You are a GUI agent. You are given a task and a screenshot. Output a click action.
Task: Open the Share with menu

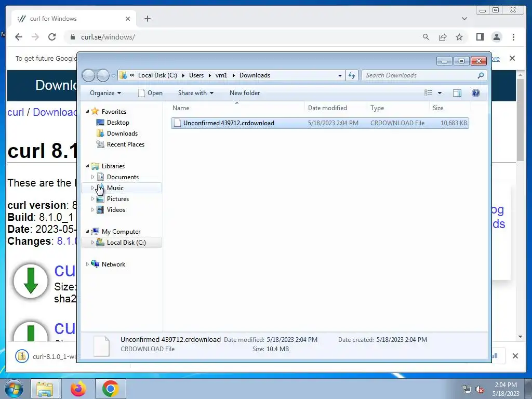click(x=196, y=93)
